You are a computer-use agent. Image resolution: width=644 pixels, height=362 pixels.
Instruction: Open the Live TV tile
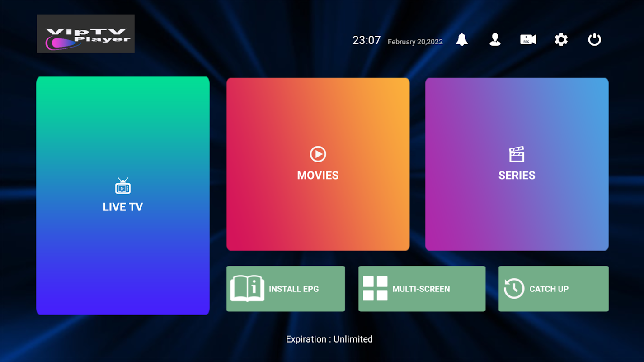[x=123, y=195]
